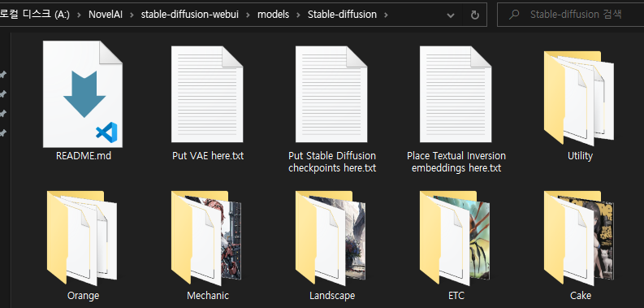Click the Cake folder name label

coord(581,296)
